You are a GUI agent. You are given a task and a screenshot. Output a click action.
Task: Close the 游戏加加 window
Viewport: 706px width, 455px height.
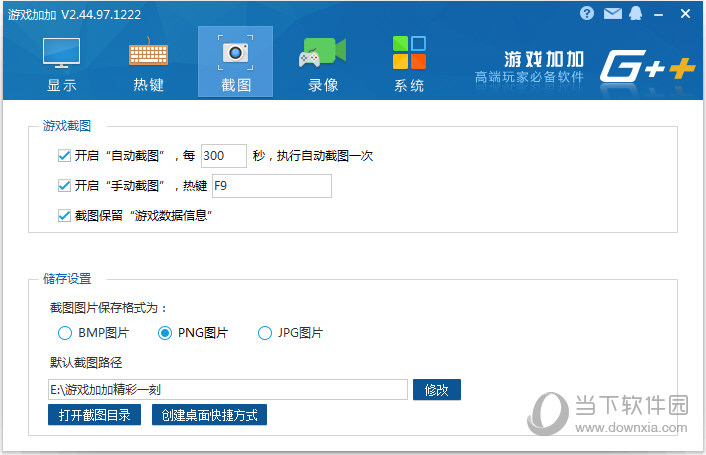click(685, 14)
